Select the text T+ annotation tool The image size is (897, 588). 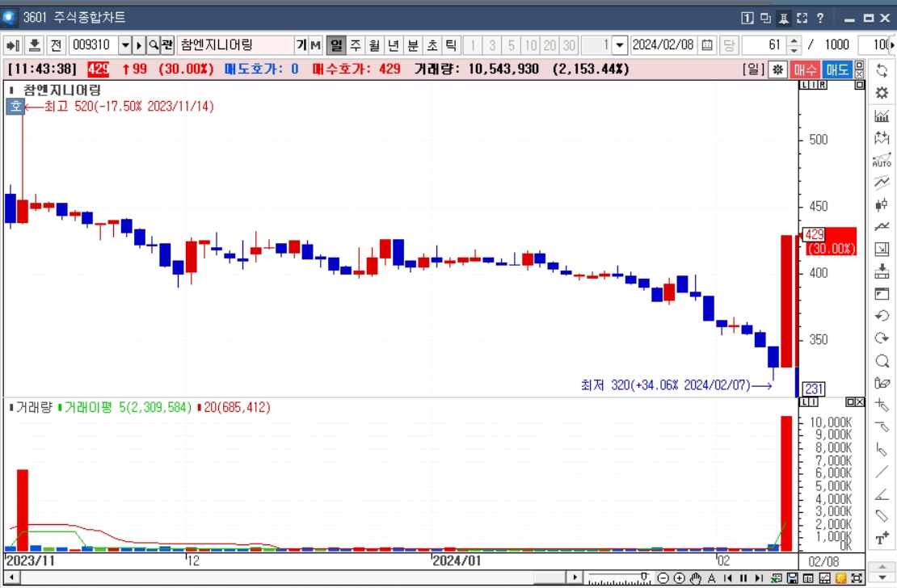[882, 539]
